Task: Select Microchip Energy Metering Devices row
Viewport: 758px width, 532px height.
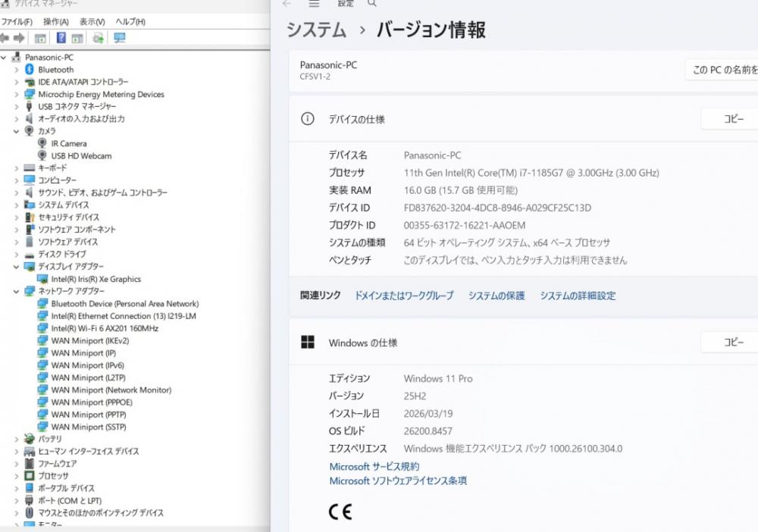Action: [101, 94]
